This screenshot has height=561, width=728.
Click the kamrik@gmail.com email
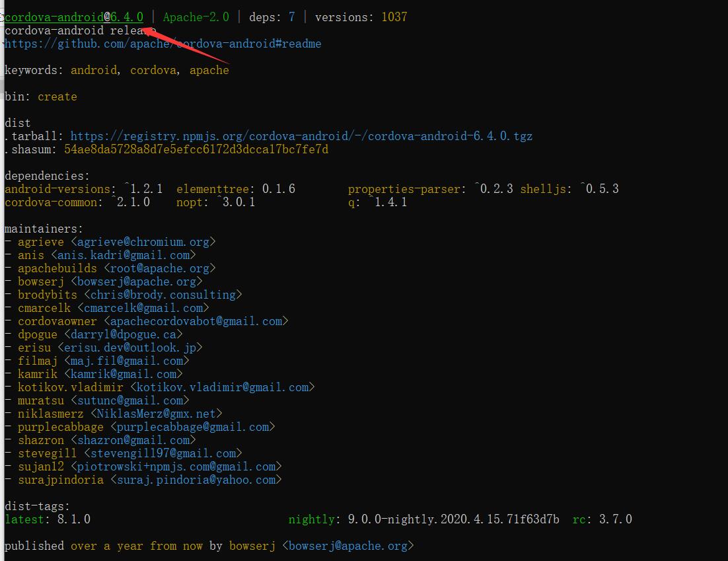coord(124,374)
